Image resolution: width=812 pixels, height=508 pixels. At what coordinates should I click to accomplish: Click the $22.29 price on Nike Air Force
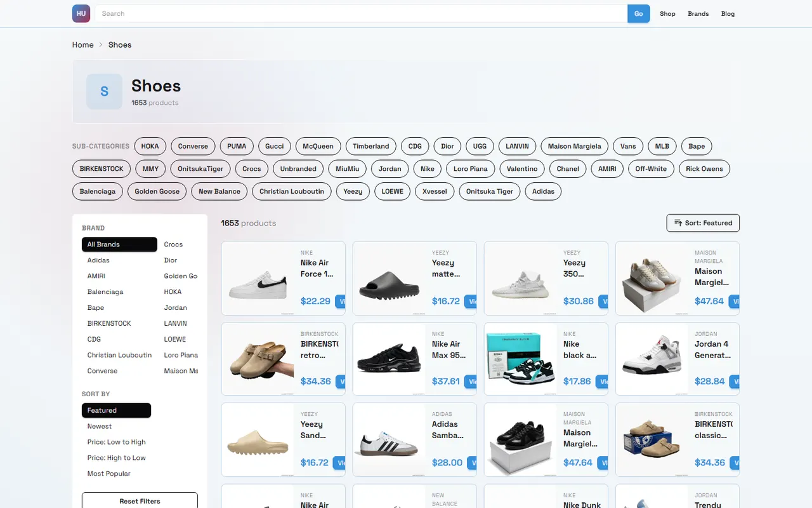coord(315,301)
